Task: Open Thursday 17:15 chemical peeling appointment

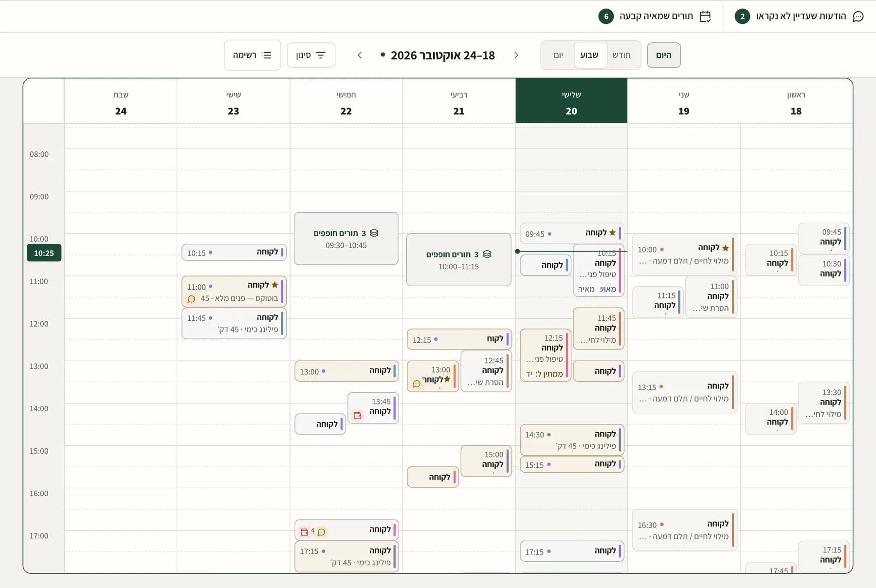Action: [x=347, y=556]
